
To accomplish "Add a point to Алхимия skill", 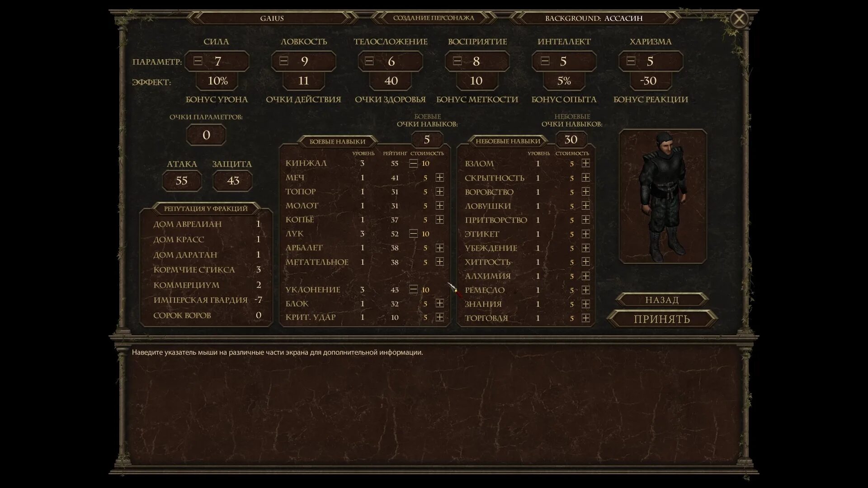I will coord(585,276).
